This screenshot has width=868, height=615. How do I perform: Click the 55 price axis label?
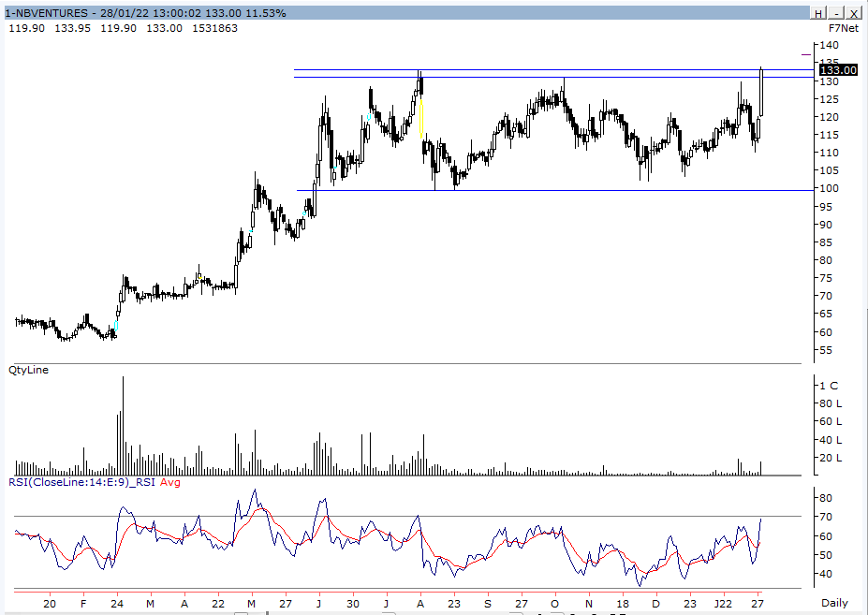826,350
